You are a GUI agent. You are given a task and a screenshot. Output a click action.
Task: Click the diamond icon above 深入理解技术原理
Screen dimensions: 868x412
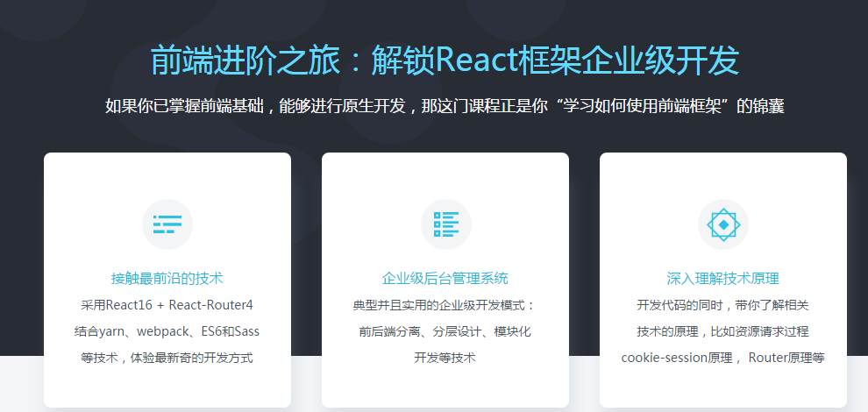(x=723, y=224)
